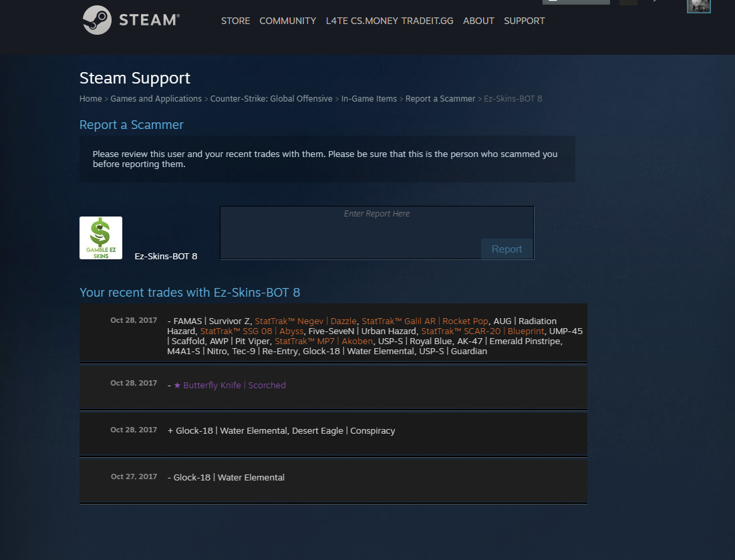Select the StatTrak SCAR-20 | Blueprint item
Image resolution: width=735 pixels, height=560 pixels.
click(x=482, y=331)
